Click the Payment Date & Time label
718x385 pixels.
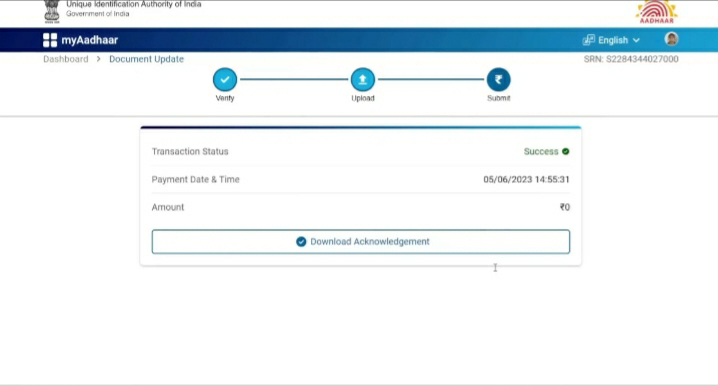coord(196,179)
